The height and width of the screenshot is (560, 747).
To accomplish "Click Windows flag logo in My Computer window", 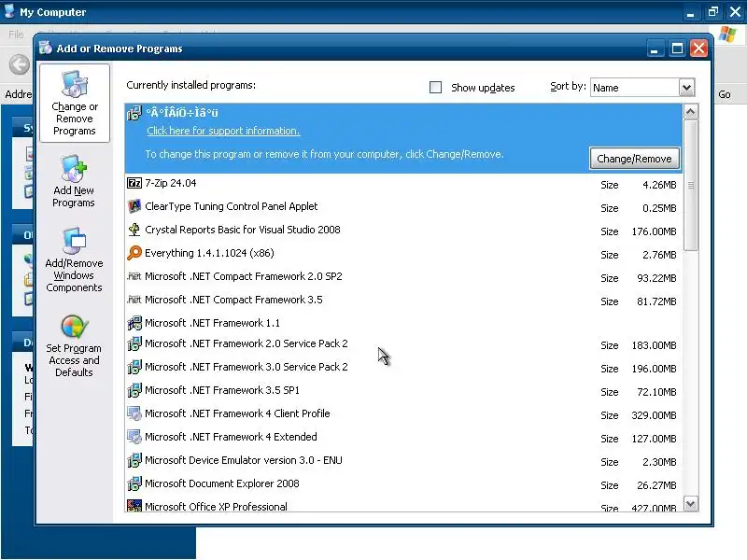I will coord(727,35).
